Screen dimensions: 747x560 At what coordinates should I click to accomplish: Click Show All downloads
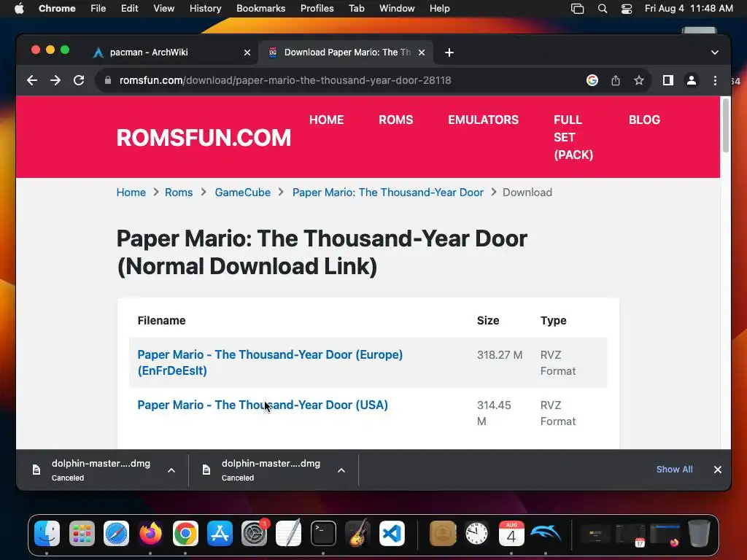tap(674, 470)
